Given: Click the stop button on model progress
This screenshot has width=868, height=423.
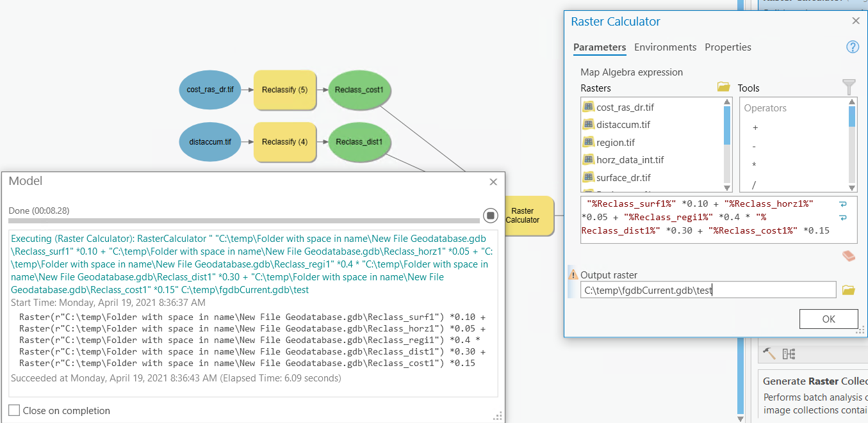Looking at the screenshot, I should (x=490, y=216).
